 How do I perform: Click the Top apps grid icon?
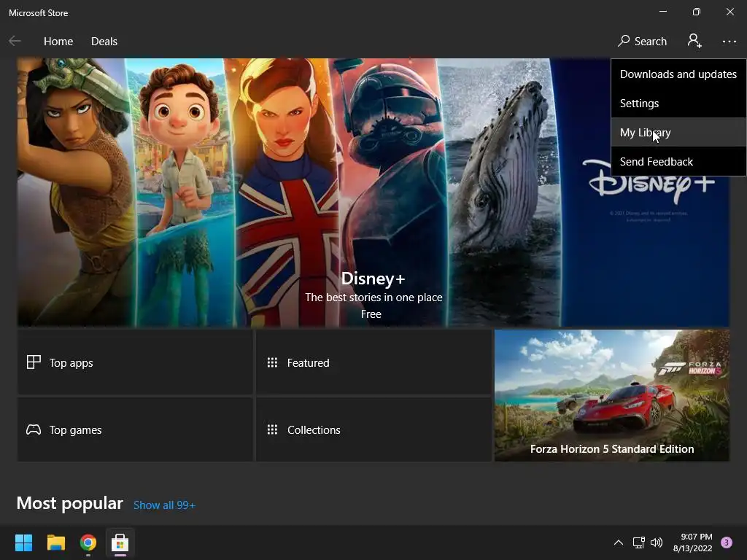click(34, 362)
